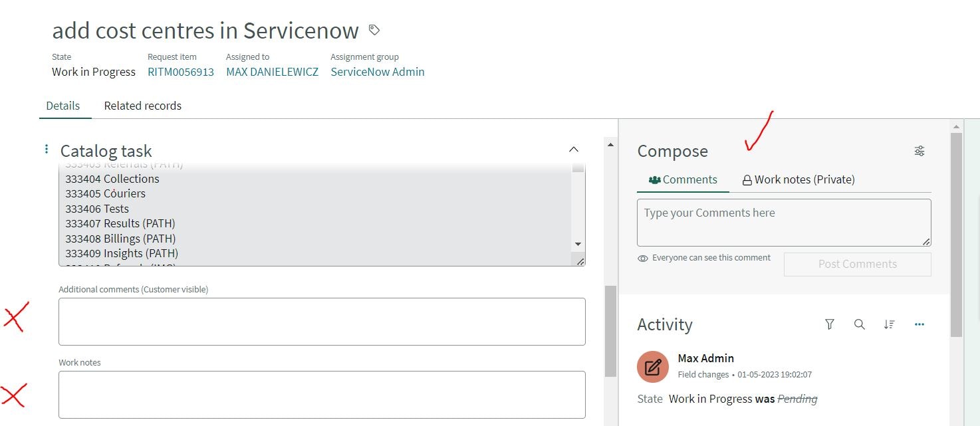Viewport: 980px width, 426px height.
Task: Click the lock icon on Work notes tab
Action: (746, 179)
